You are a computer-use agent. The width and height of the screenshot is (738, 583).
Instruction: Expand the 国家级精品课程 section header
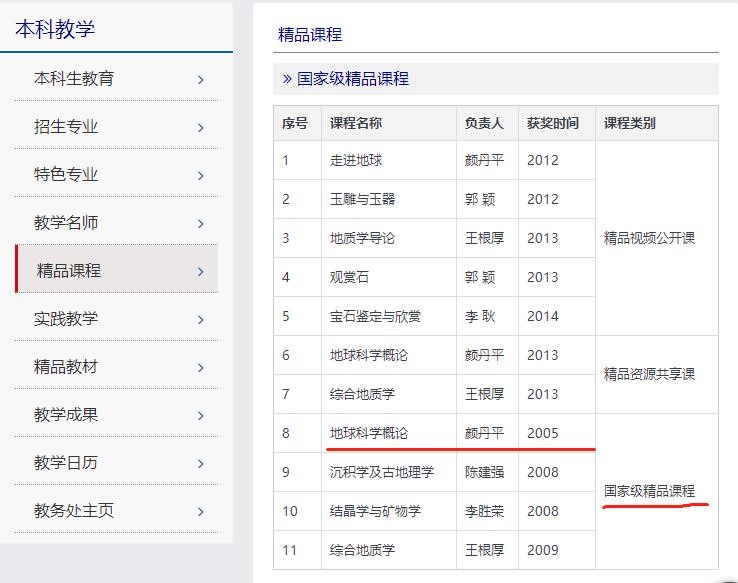click(x=352, y=79)
